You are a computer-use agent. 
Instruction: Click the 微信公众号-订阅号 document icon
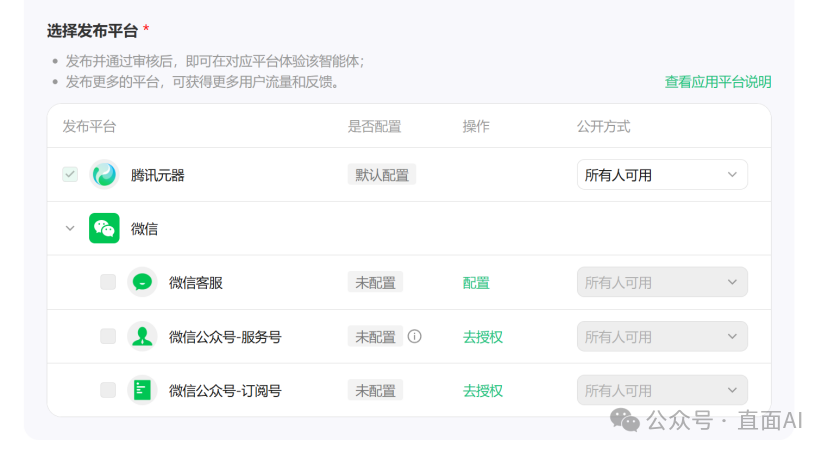point(142,390)
